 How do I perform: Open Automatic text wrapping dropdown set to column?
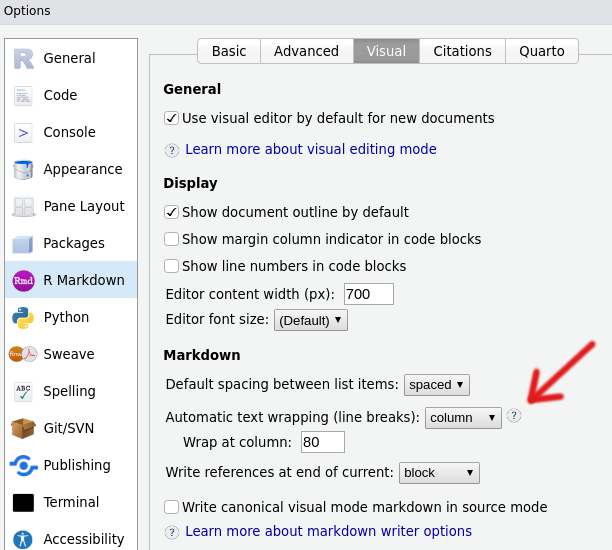coord(463,418)
